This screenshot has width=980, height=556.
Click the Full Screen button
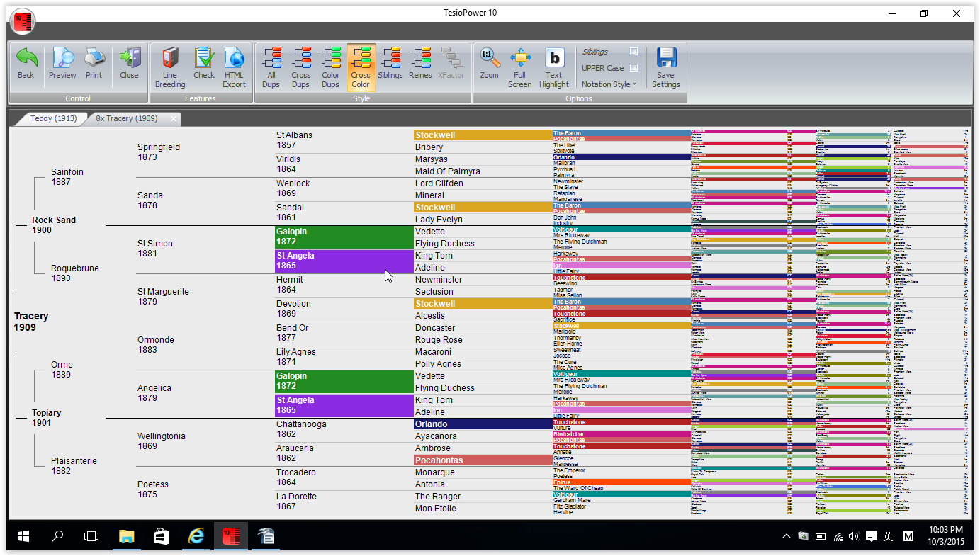pyautogui.click(x=519, y=59)
